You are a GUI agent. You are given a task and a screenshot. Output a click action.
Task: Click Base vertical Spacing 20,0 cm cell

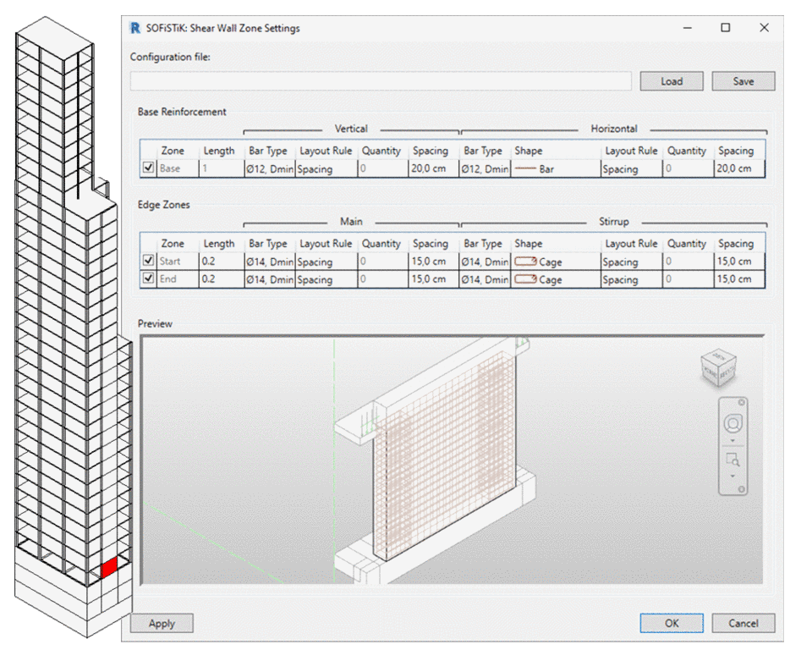pyautogui.click(x=433, y=169)
